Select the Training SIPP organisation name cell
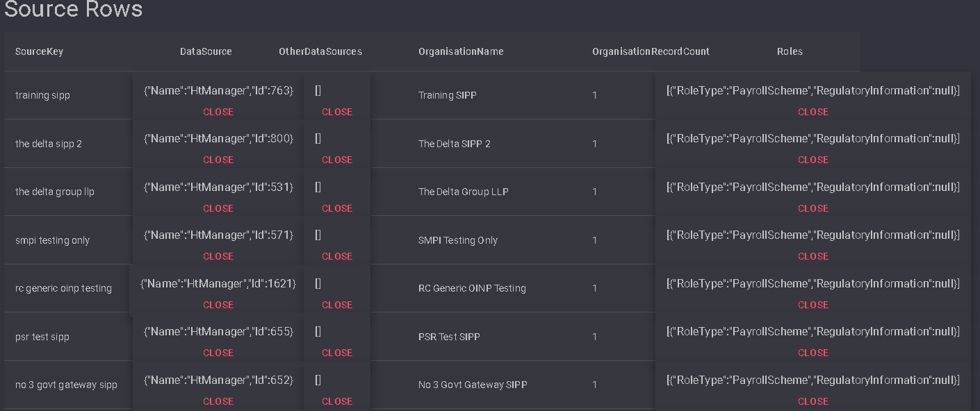The height and width of the screenshot is (411, 980). 448,95
